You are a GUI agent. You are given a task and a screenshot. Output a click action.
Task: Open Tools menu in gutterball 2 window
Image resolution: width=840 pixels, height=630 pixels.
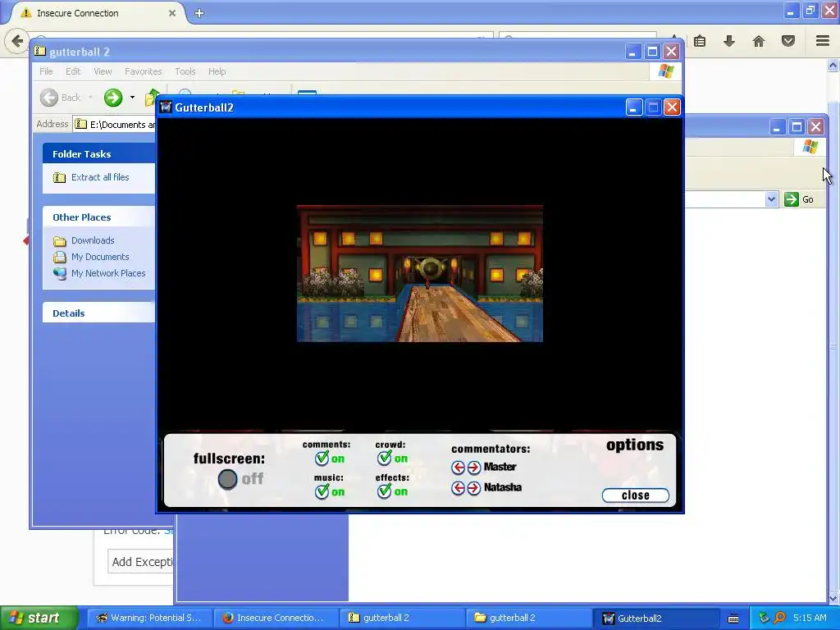click(x=185, y=71)
